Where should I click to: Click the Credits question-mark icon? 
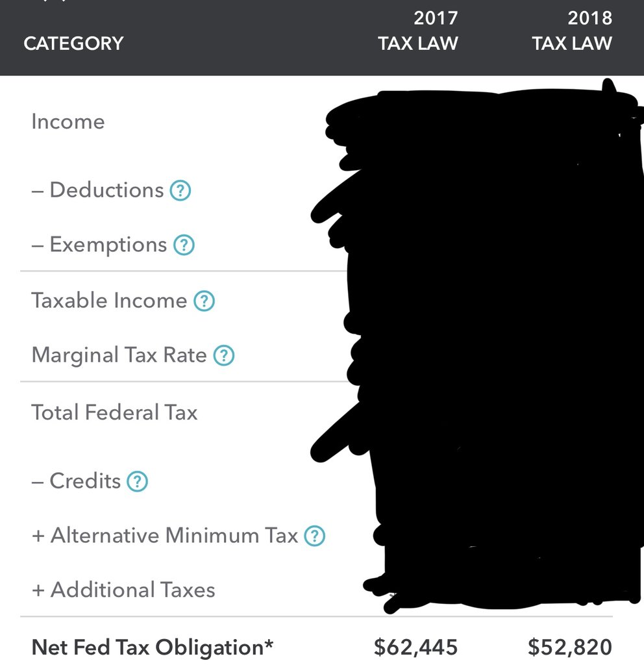(137, 482)
